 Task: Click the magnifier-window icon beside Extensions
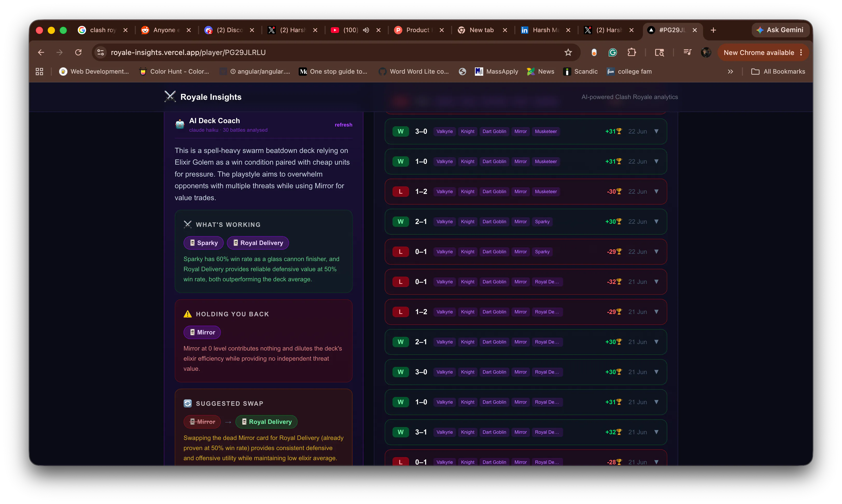click(x=659, y=52)
